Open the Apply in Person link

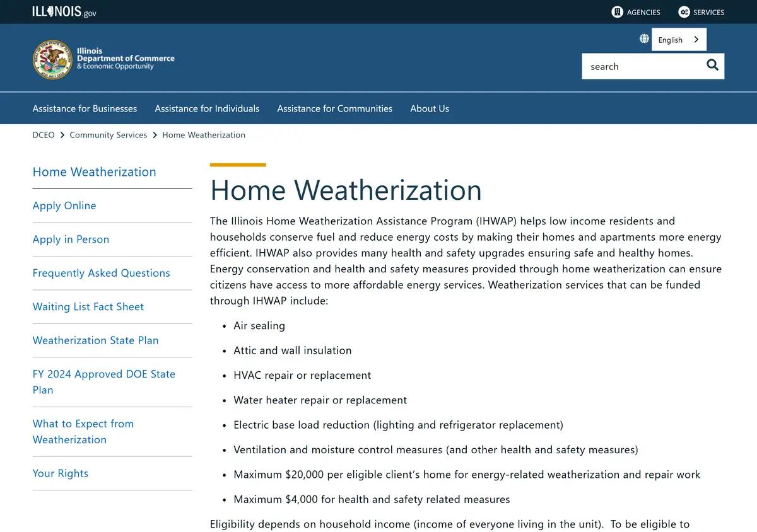pyautogui.click(x=71, y=240)
